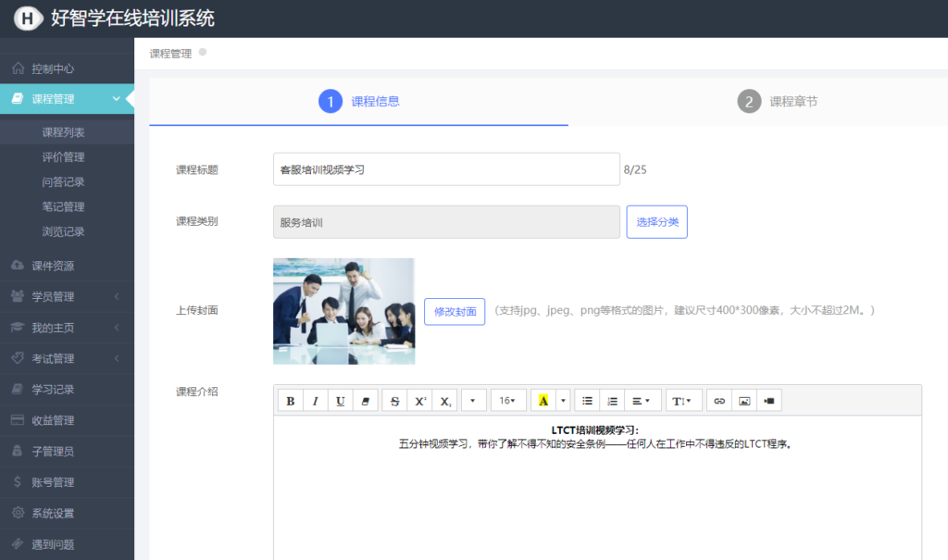This screenshot has width=948, height=560.
Task: Click the eraser clear-format icon
Action: pos(365,401)
